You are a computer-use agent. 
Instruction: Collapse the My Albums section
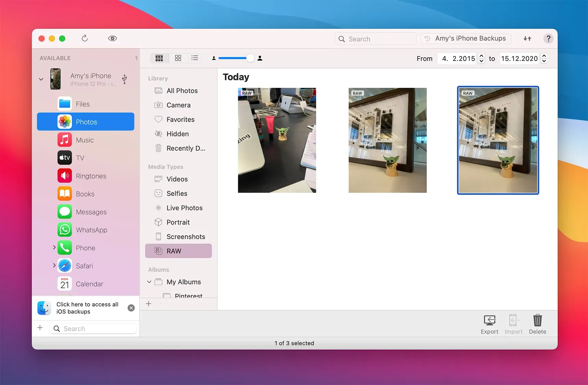[x=149, y=282]
